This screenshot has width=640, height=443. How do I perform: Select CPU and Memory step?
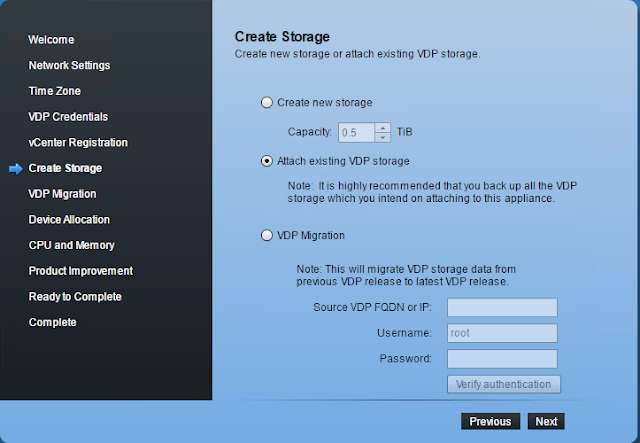click(x=72, y=245)
